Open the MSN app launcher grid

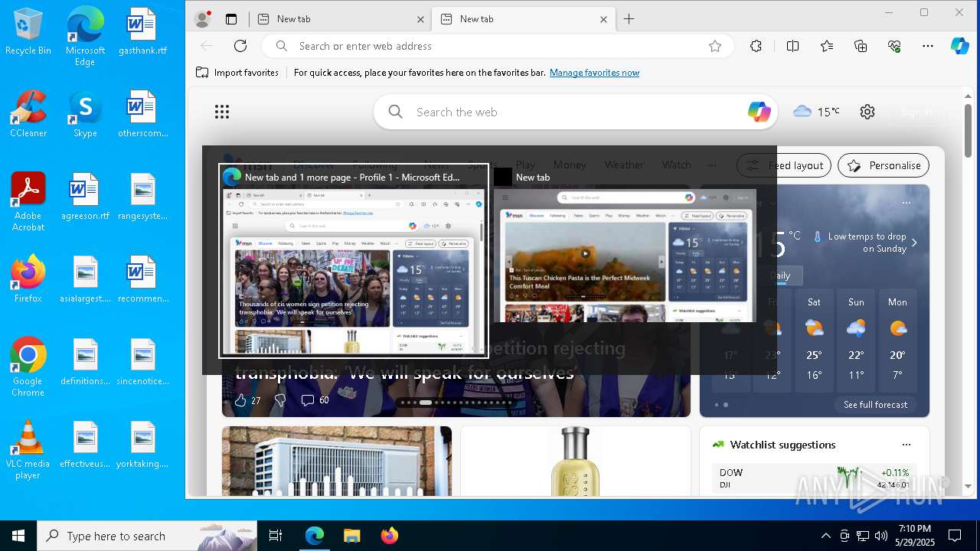tap(222, 112)
